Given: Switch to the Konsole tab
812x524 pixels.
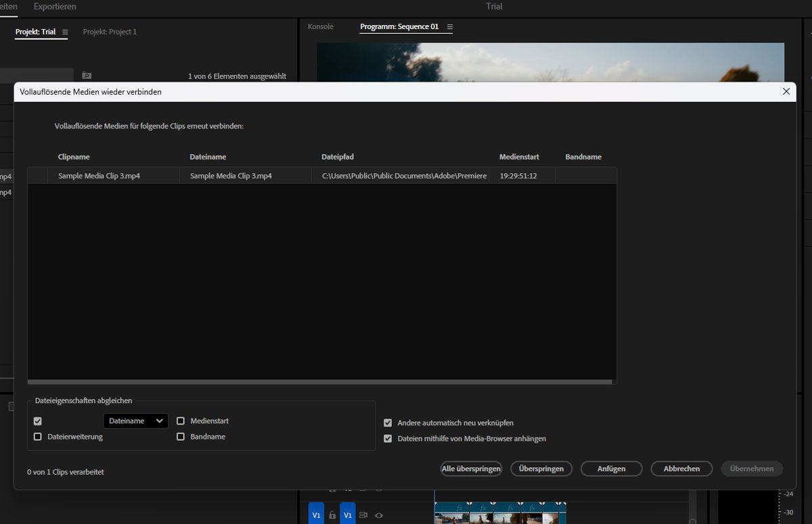Looking at the screenshot, I should pos(321,27).
